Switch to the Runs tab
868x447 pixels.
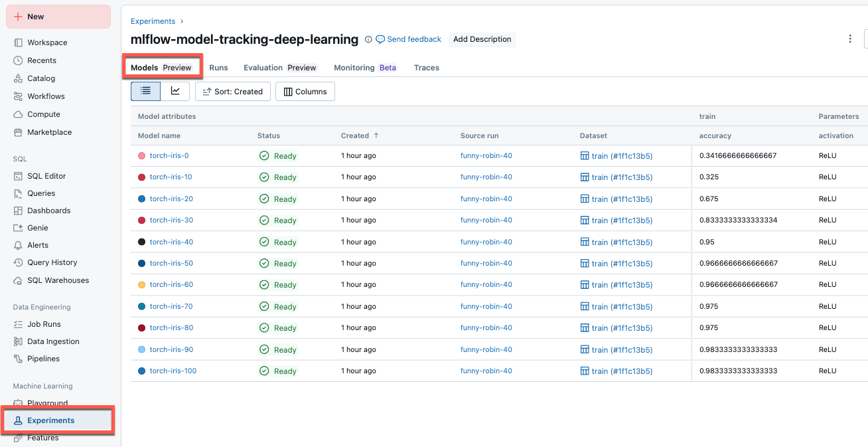point(218,68)
